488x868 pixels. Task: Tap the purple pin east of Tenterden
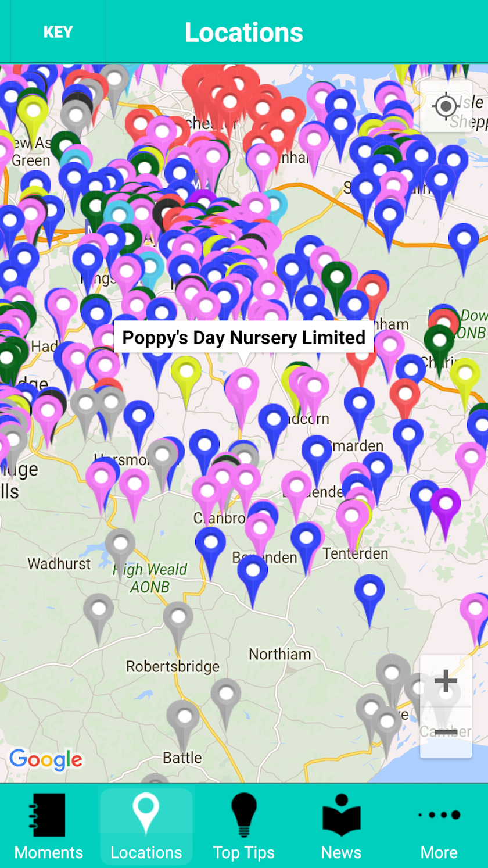pos(446,510)
